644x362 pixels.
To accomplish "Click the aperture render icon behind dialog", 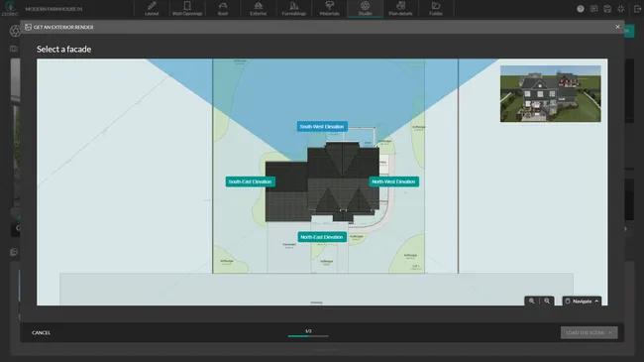I will [x=15, y=31].
